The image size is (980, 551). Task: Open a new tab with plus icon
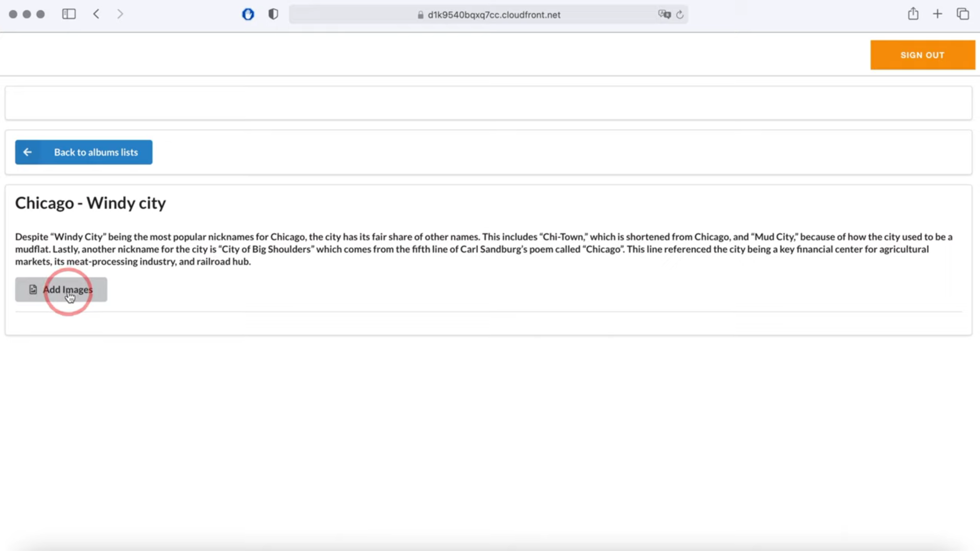point(938,14)
